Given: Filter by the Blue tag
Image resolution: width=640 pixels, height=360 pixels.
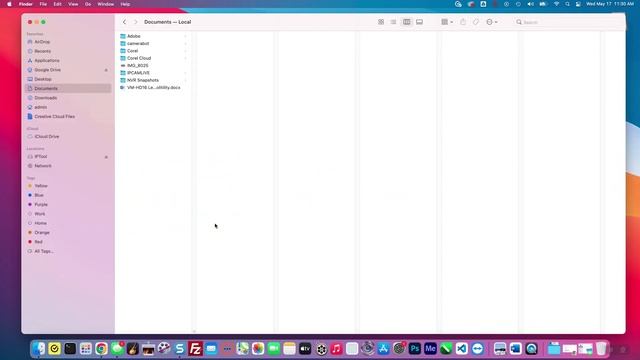Looking at the screenshot, I should pyautogui.click(x=39, y=196).
